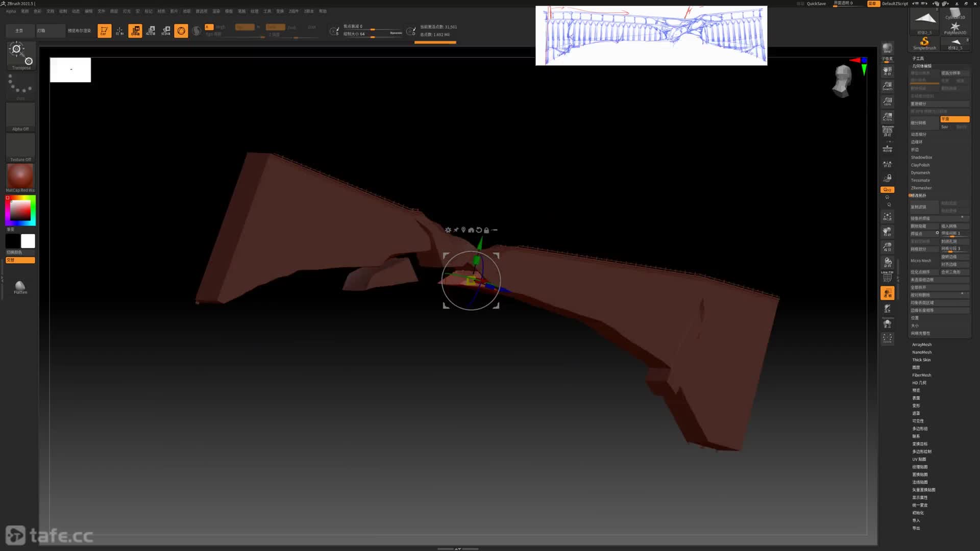
Task: Click the AC50% half size icon
Action: [x=888, y=117]
